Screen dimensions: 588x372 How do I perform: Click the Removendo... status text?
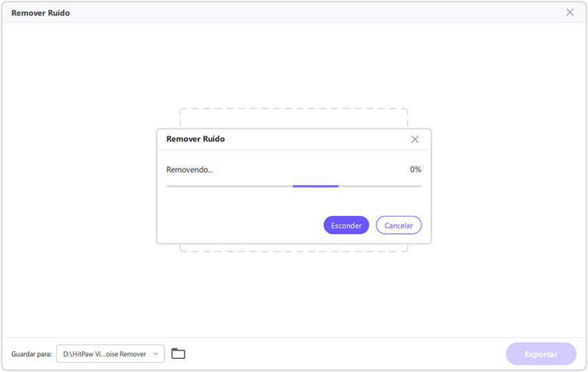(190, 170)
